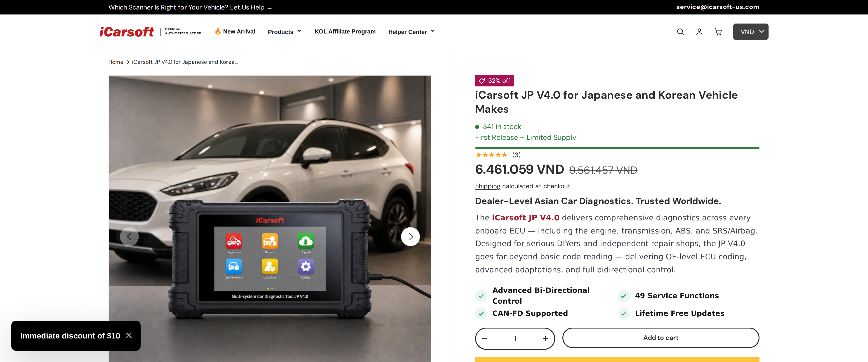Open the Shipping policy link
868x362 pixels.
coord(487,186)
